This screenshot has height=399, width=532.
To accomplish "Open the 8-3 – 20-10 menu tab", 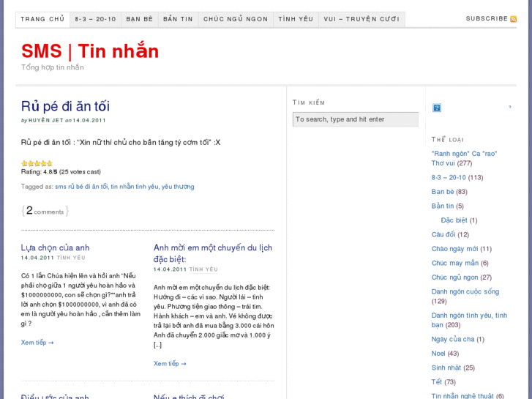I will point(95,19).
